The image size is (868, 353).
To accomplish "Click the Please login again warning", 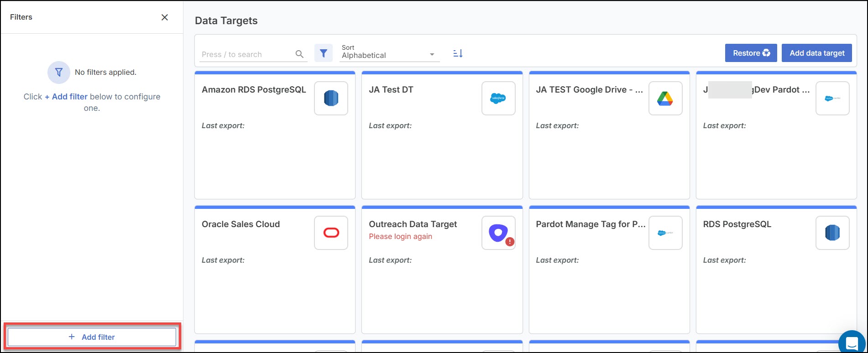I will (400, 236).
